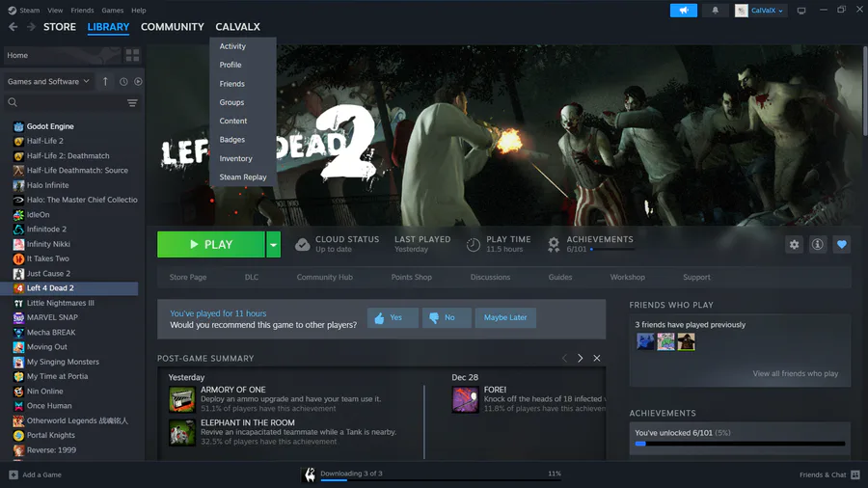The image size is (868, 488).
Task: Open Steam Replay from the dropdown
Action: (x=243, y=177)
